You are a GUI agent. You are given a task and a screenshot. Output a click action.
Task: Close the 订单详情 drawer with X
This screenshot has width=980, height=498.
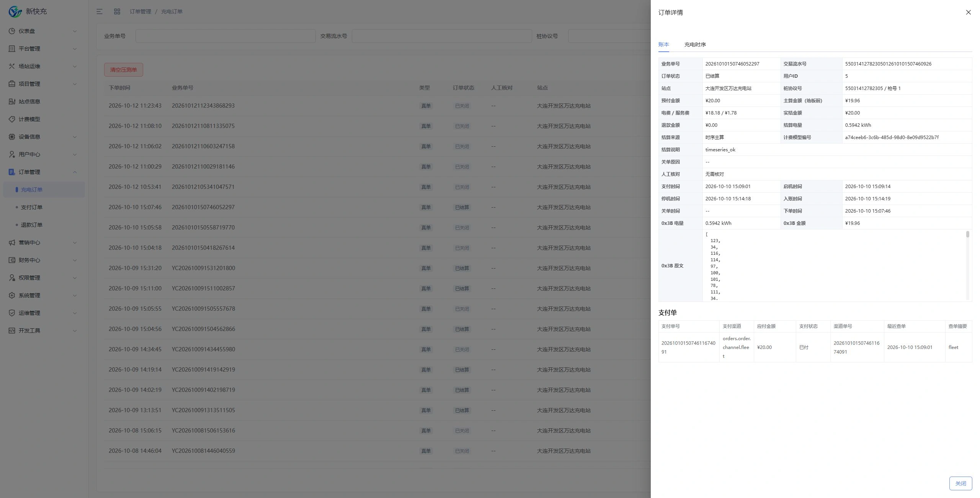[968, 12]
